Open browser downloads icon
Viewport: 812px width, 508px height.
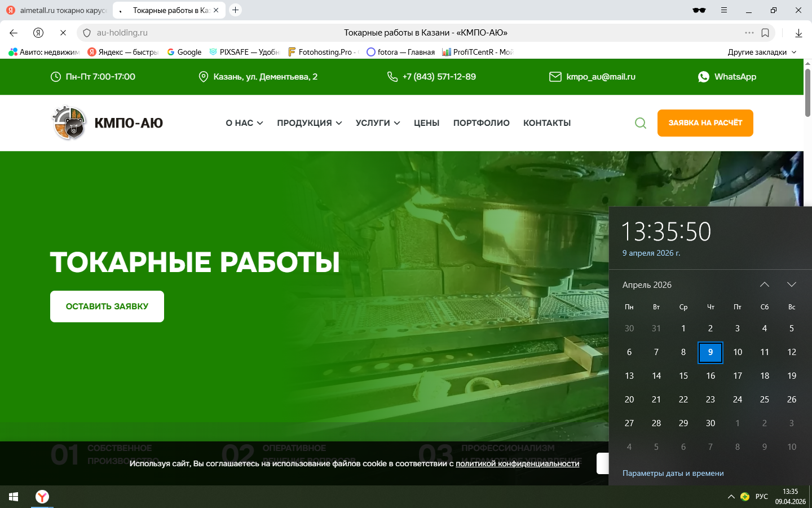coord(798,33)
